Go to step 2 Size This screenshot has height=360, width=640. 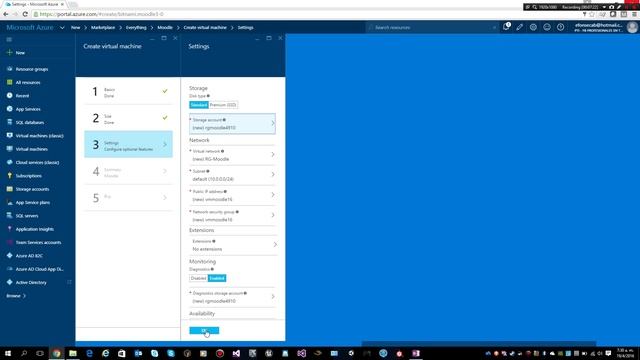pos(128,118)
